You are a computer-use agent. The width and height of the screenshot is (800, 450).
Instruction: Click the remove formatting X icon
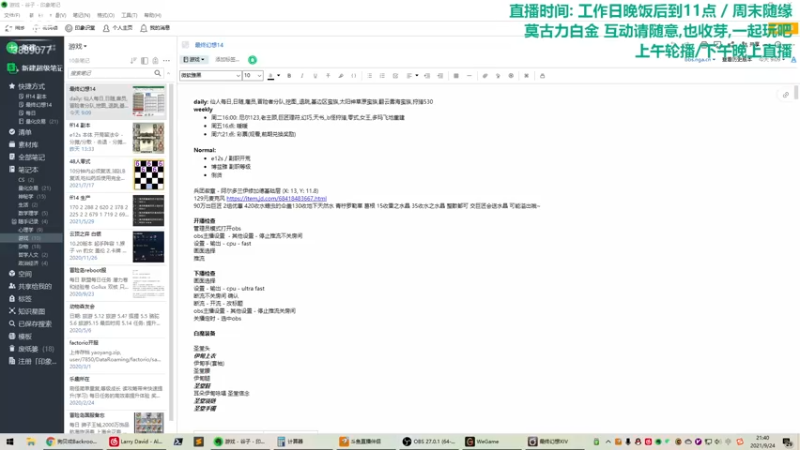(x=527, y=76)
